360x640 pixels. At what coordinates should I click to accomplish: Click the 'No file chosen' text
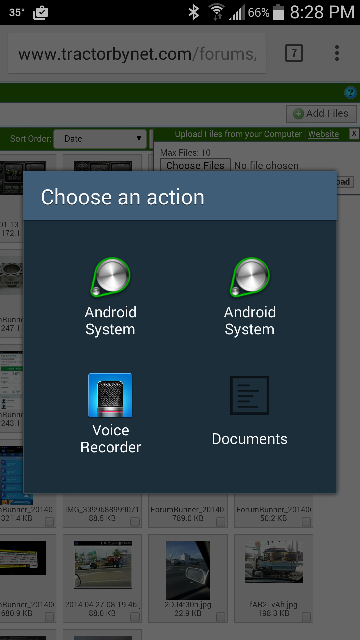[x=266, y=165]
